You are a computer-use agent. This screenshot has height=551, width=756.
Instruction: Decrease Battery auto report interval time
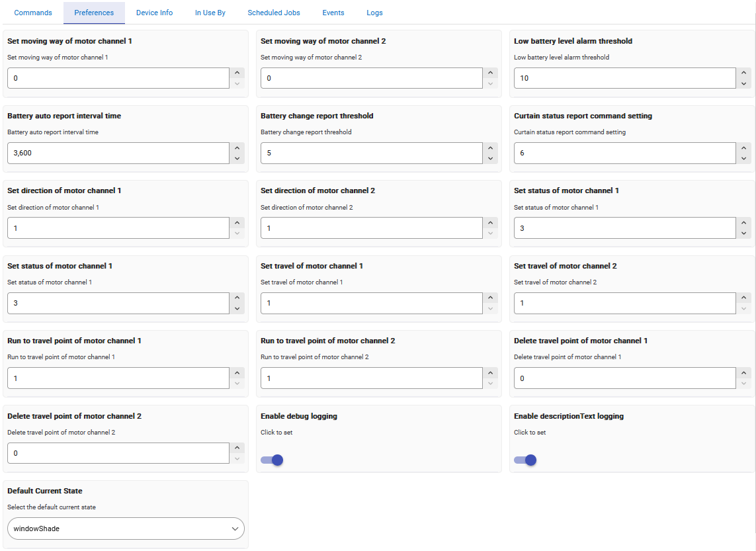coord(237,159)
